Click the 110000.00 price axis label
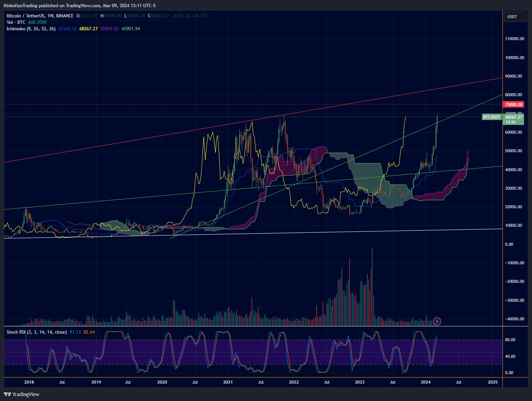 pos(515,39)
